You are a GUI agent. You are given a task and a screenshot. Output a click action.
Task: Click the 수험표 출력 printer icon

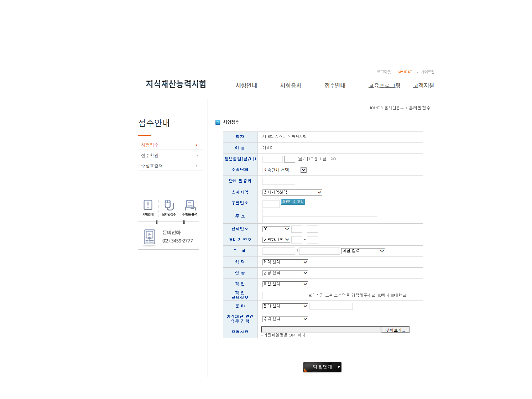190,205
